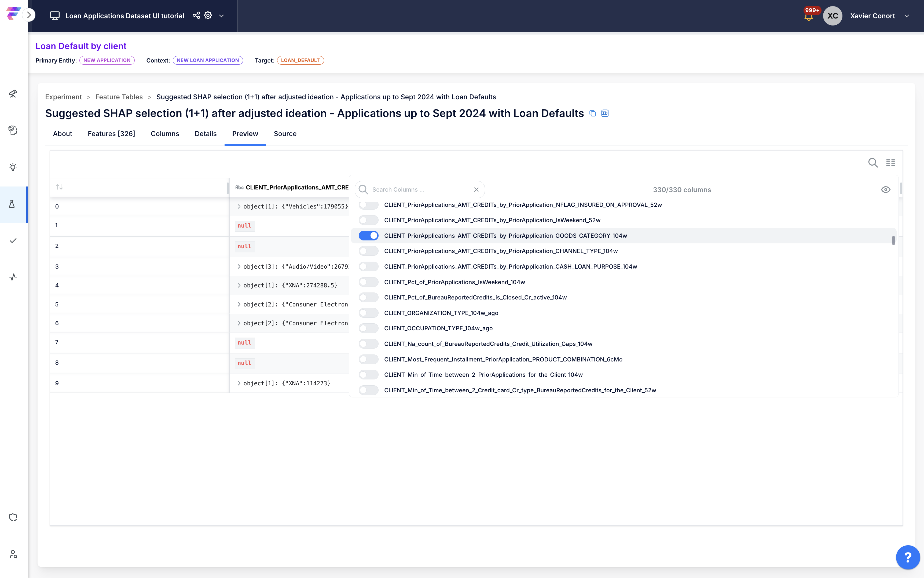Screen dimensions: 924x578
Task: Expand row 9 XNA 114273 object
Action: (x=239, y=383)
